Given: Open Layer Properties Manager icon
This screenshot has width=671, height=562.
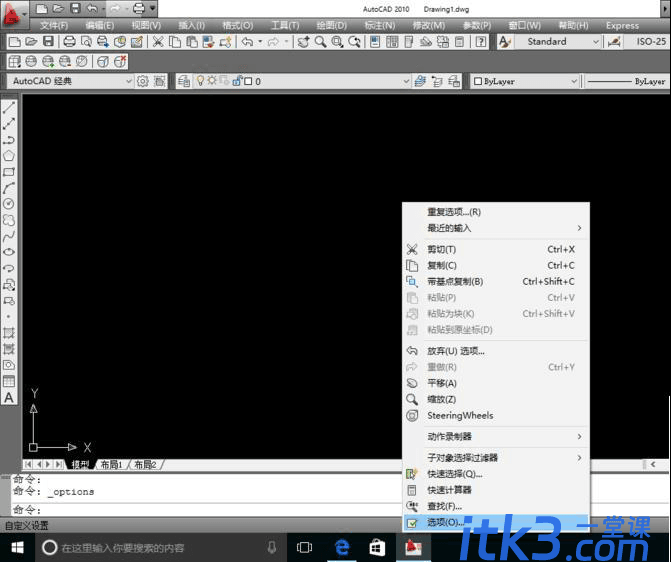Looking at the screenshot, I should click(x=184, y=81).
